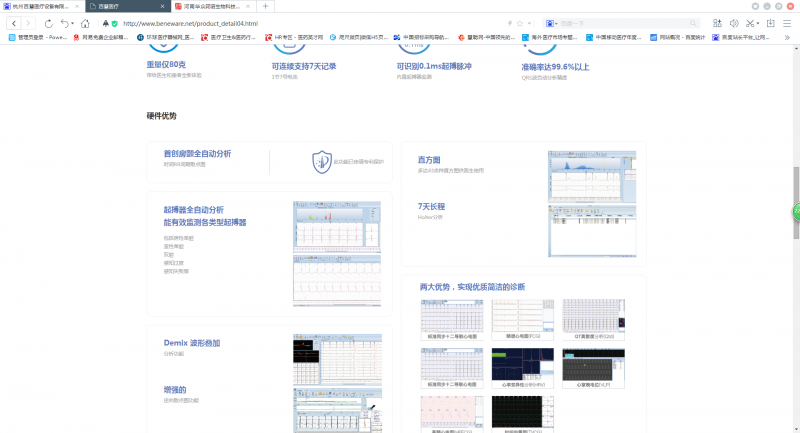Expand the scissors screenshot tool dropdown
Viewport: 800px width, 433px height.
coord(758,22)
